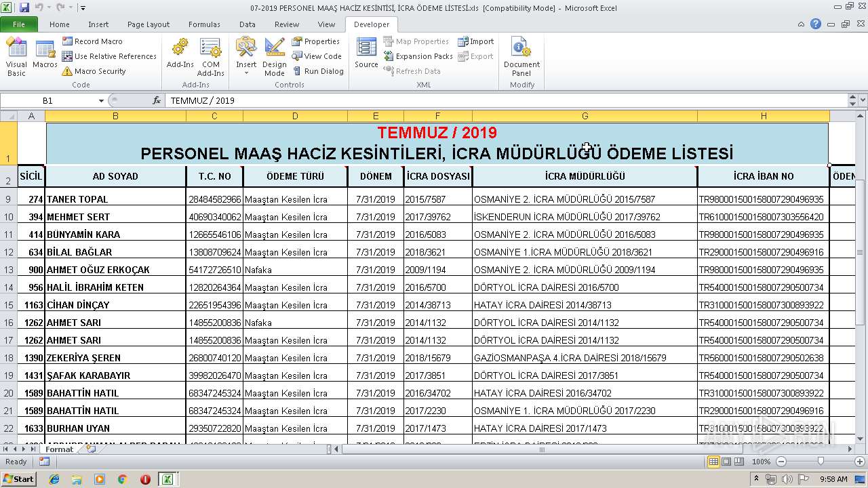Click the AD SOYAD header cell
The width and height of the screenshot is (868, 488).
coord(115,176)
